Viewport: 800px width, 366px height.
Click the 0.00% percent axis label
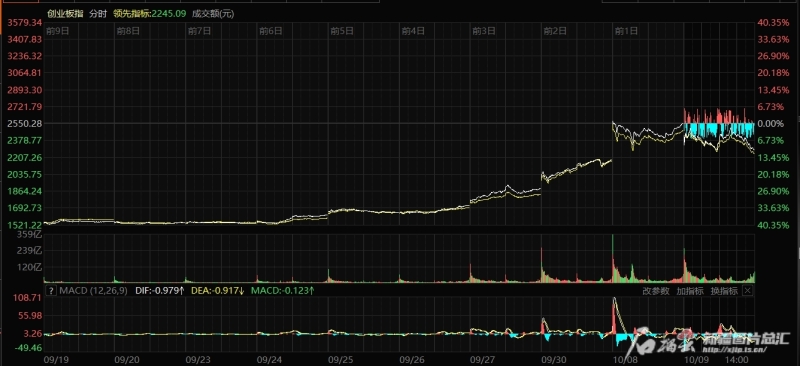[x=770, y=124]
